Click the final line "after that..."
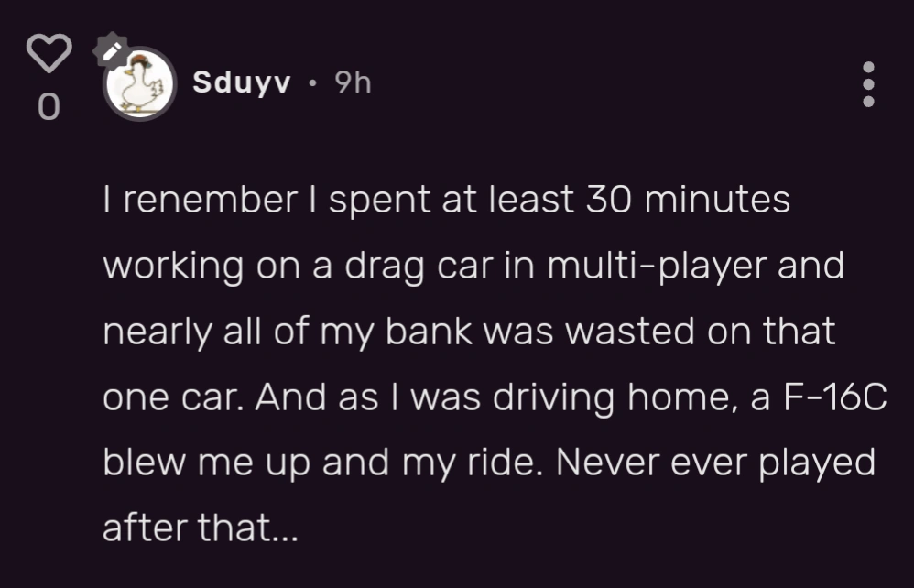This screenshot has height=588, width=914. [x=201, y=528]
